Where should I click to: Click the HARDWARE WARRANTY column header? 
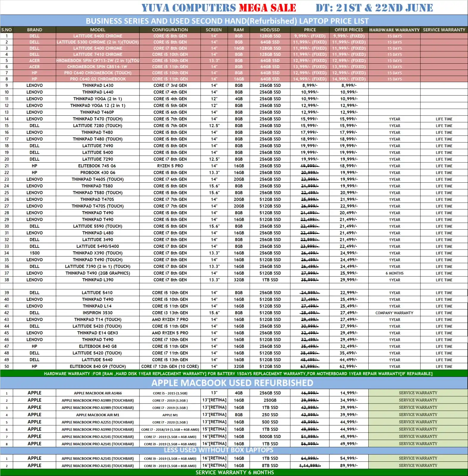(394, 30)
